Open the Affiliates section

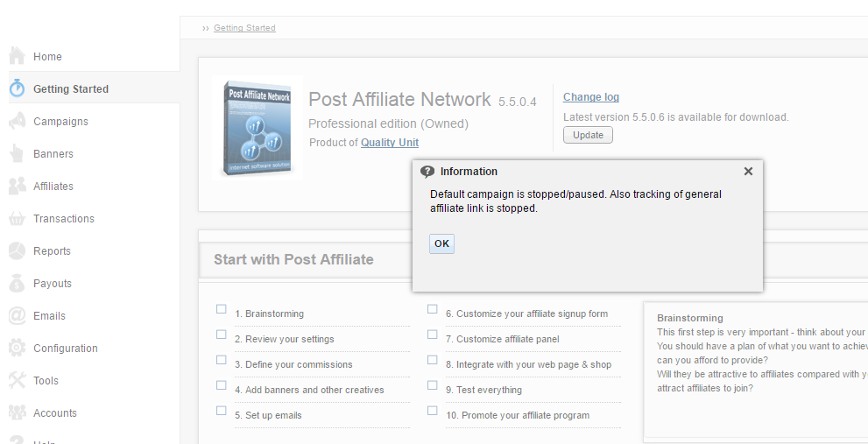pyautogui.click(x=53, y=186)
